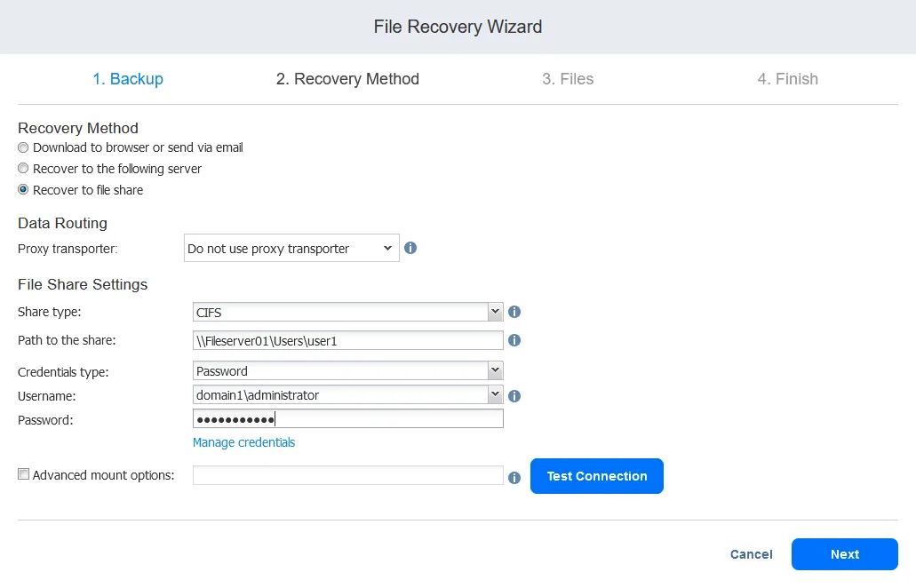Open the Credentials type dropdown

click(495, 371)
